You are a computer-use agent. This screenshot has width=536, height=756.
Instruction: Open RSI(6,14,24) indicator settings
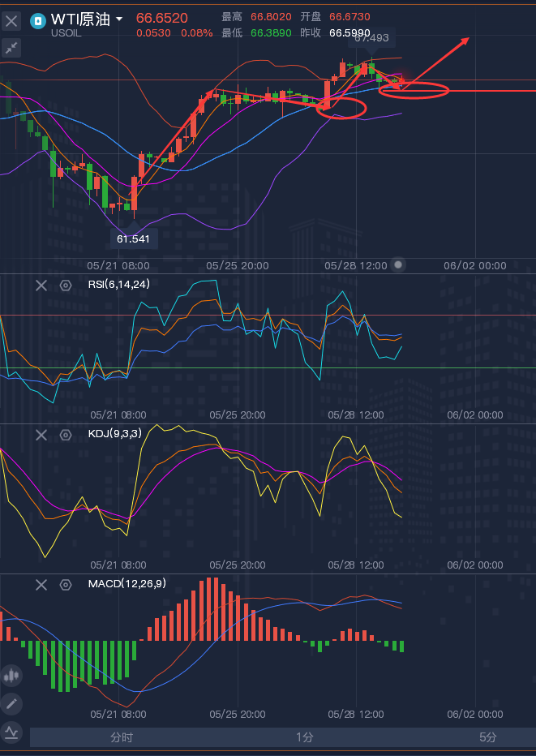click(x=66, y=285)
